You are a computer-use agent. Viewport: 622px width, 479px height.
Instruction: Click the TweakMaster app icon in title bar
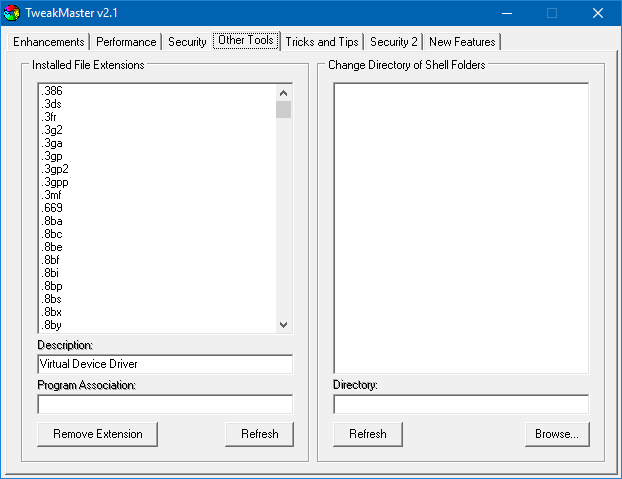point(12,13)
